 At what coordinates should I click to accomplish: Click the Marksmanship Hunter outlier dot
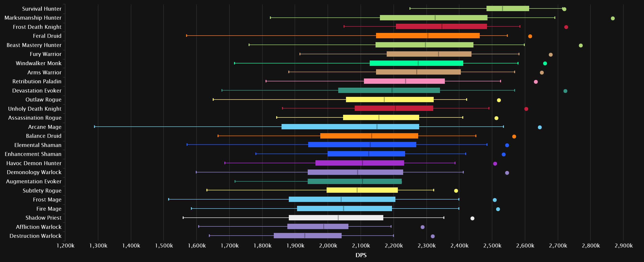[613, 18]
